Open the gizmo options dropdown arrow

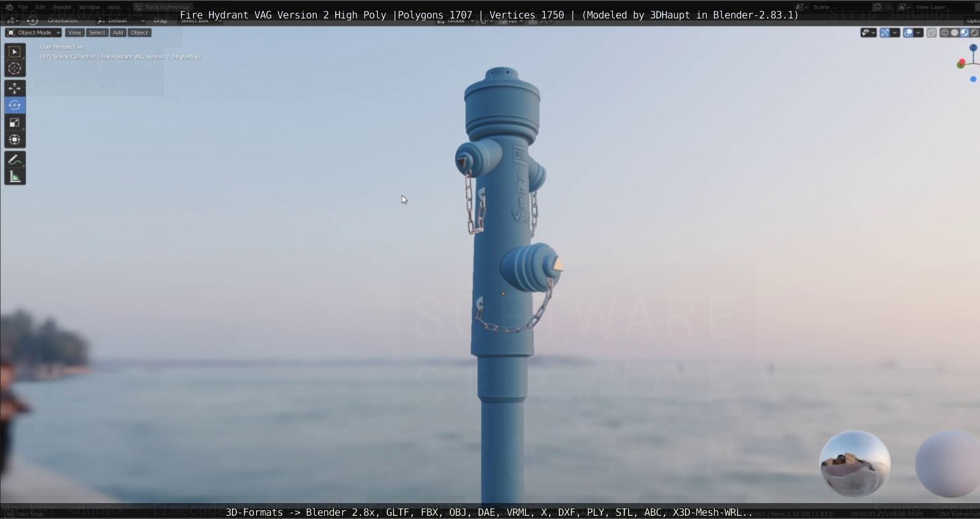(895, 32)
